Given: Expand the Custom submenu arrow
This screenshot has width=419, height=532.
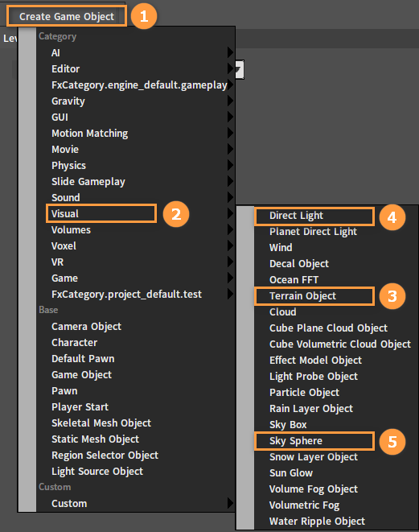Looking at the screenshot, I should [230, 503].
